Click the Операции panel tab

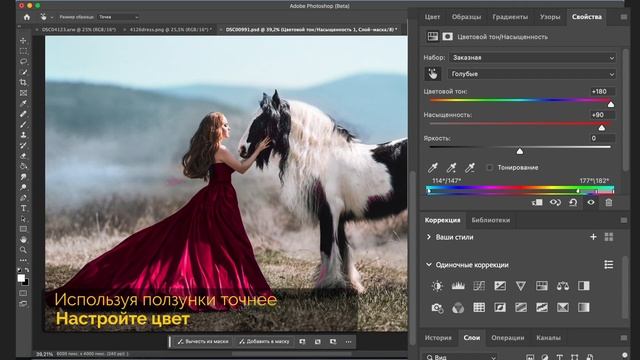(508, 338)
